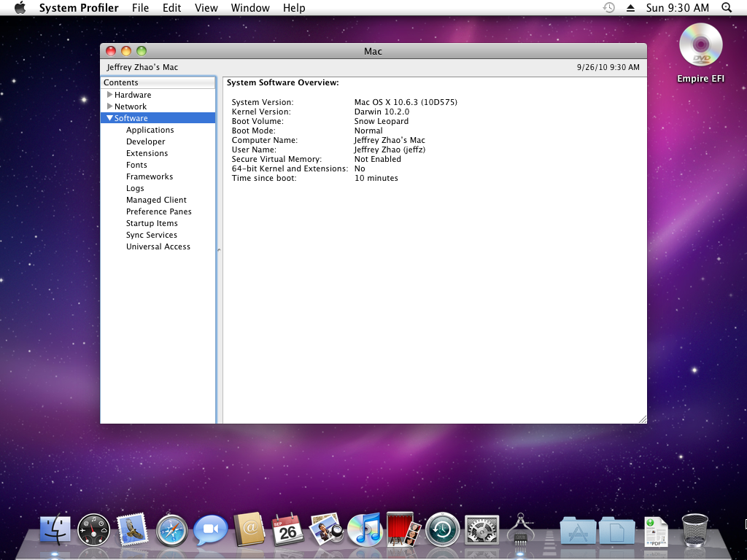Screen dimensions: 747x560
Task: Expand the Hardware disclosure triangle
Action: click(110, 94)
